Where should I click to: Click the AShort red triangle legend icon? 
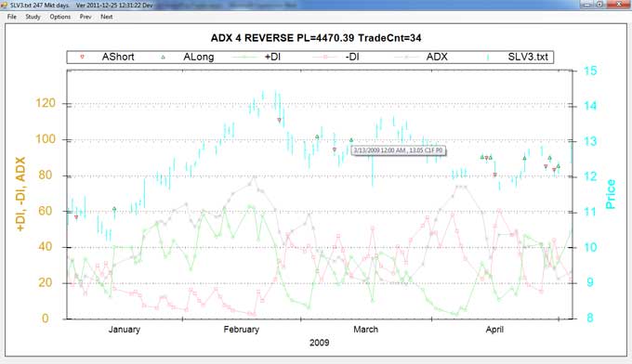pos(82,57)
